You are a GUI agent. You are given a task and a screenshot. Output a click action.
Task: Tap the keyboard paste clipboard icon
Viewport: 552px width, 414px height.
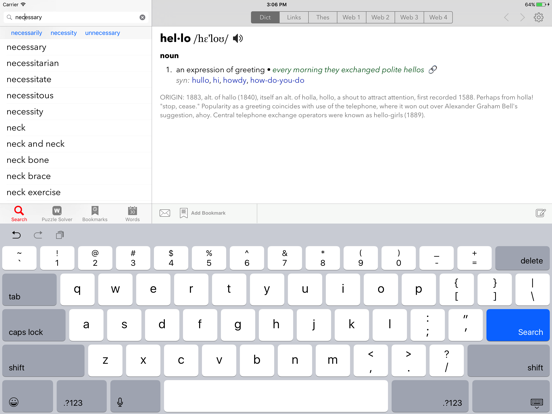tap(60, 235)
